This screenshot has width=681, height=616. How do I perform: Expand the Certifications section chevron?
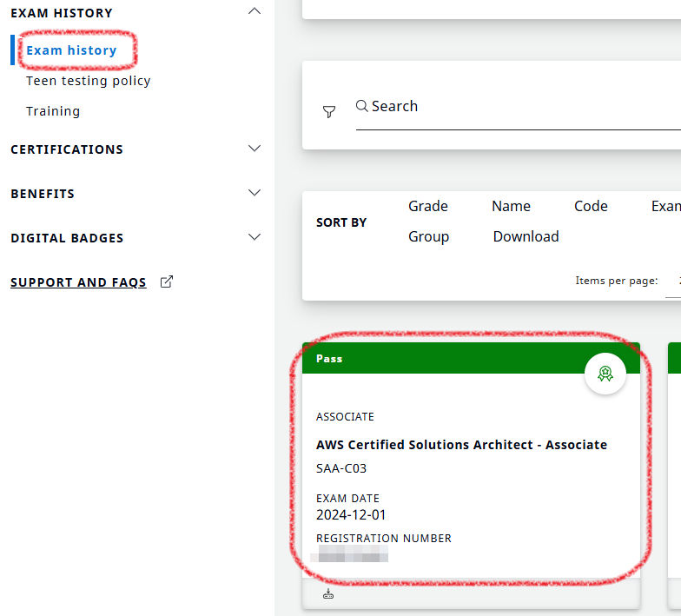255,149
